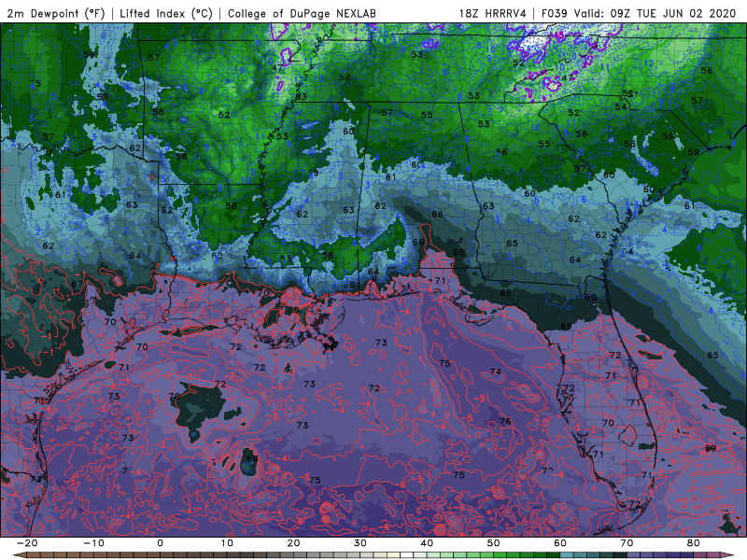The width and height of the screenshot is (747, 560).
Task: Click the dewpoint value 76 on the map
Action: click(505, 421)
